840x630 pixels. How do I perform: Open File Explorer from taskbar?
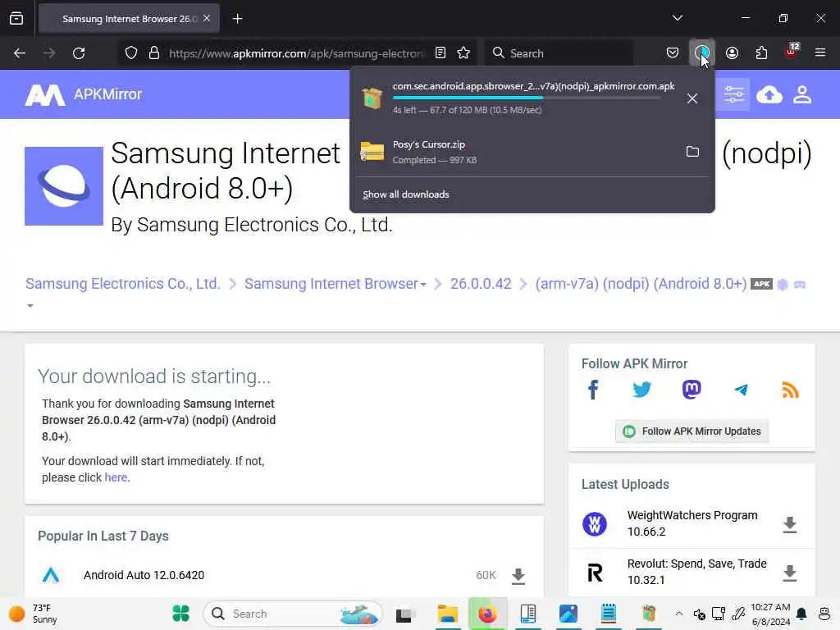[x=447, y=614]
